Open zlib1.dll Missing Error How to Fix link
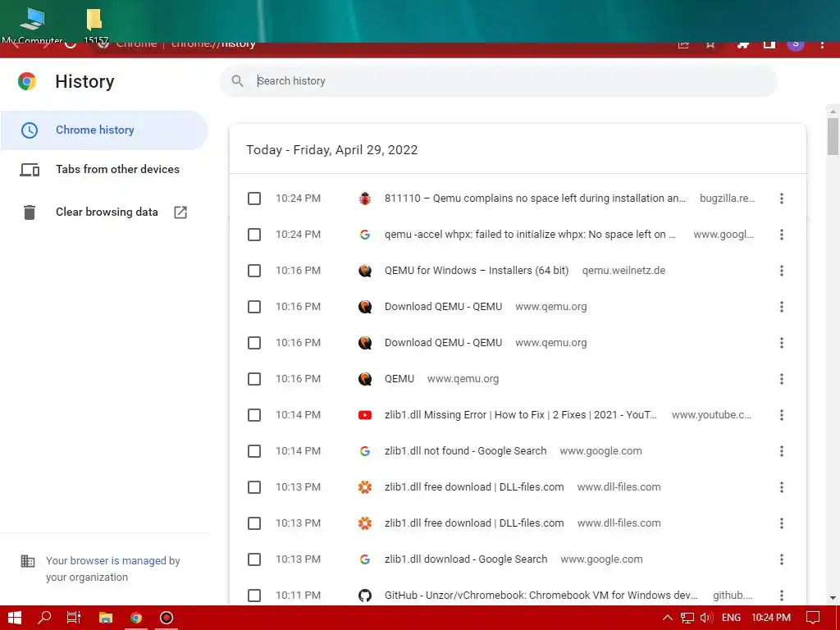The width and height of the screenshot is (840, 630). [520, 414]
